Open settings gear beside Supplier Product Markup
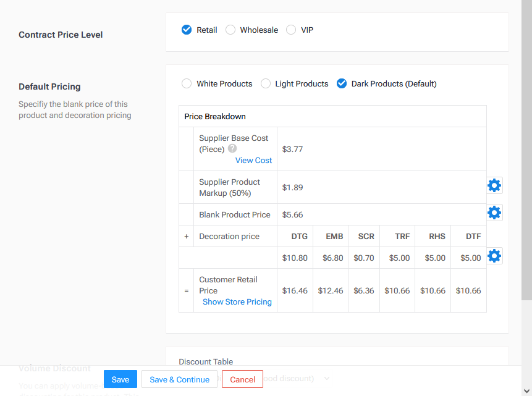532x396 pixels. pos(494,185)
